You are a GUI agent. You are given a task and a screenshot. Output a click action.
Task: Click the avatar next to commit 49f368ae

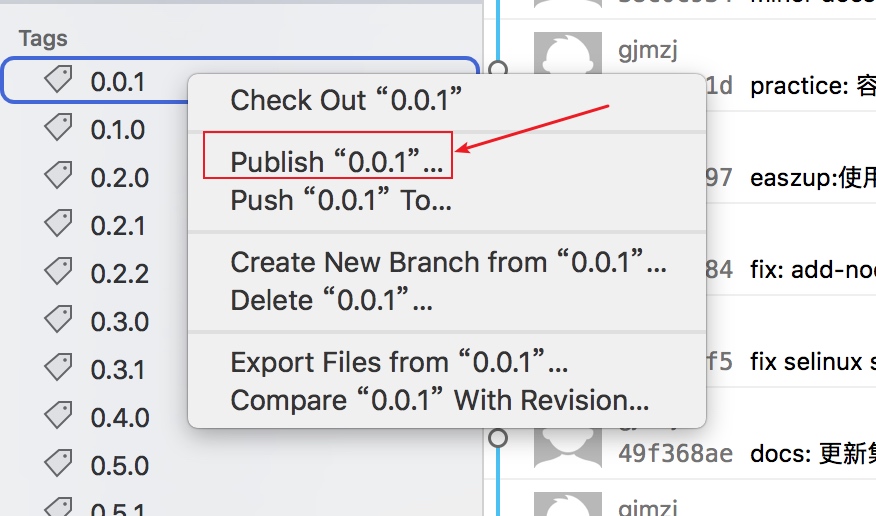point(568,448)
